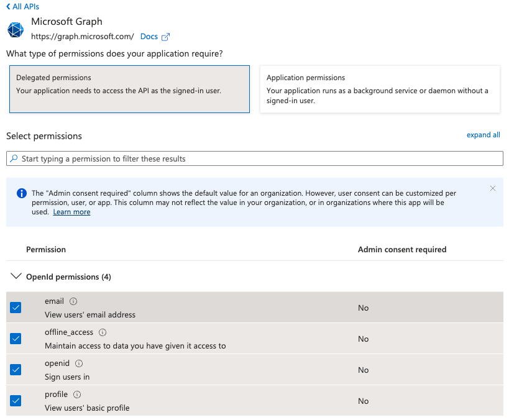This screenshot has height=420, width=509.
Task: Click the offline_access permission name
Action: 69,332
